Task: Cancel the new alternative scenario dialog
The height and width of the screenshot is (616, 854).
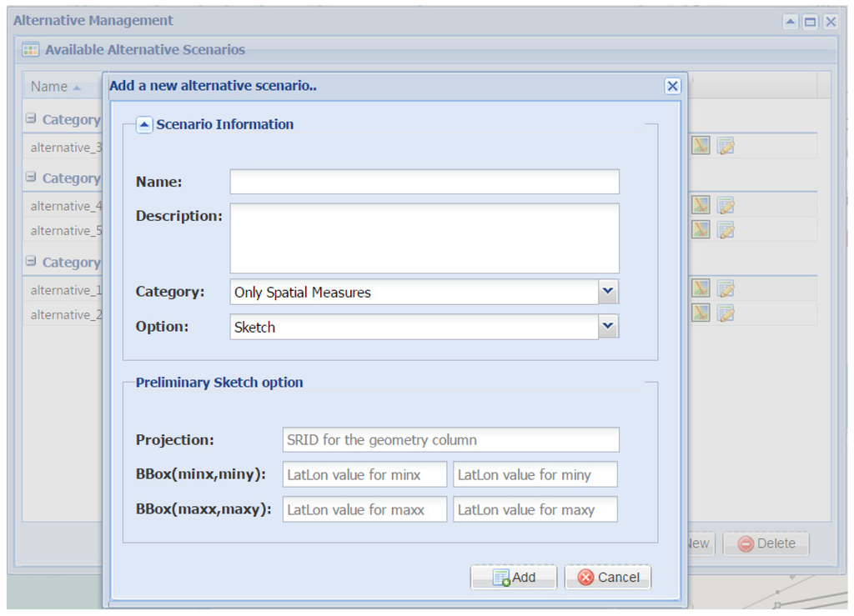Action: 608,577
